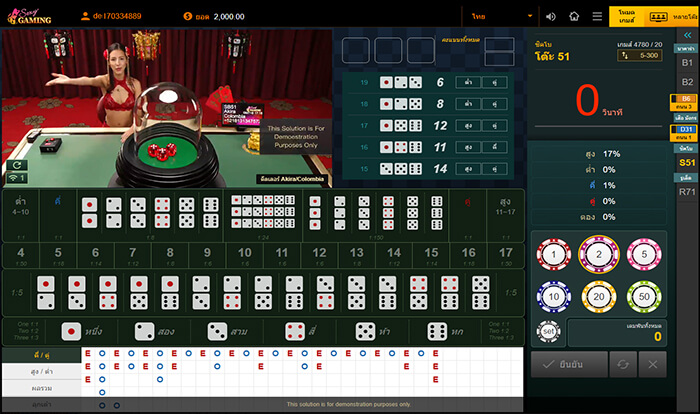Bet on the 5-6 dice combination
Image resolution: width=700 pixels, height=414 pixels.
pyautogui.click(x=480, y=293)
